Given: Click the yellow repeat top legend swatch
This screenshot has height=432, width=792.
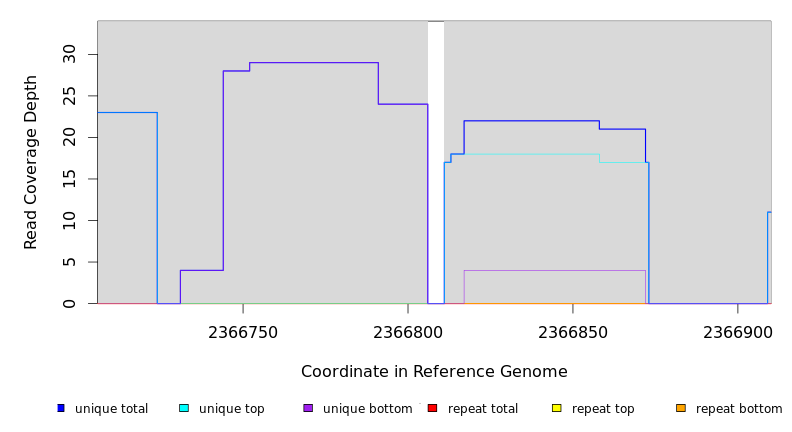Looking at the screenshot, I should pyautogui.click(x=556, y=408).
